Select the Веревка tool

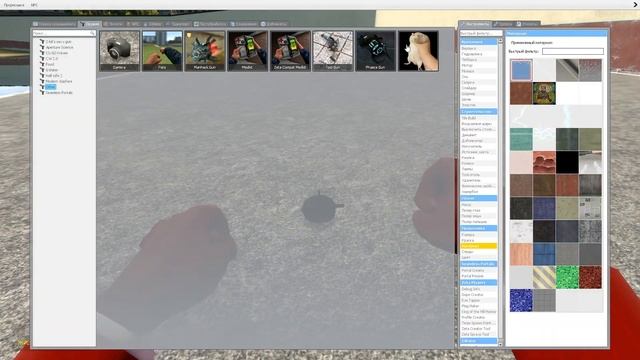point(478,48)
